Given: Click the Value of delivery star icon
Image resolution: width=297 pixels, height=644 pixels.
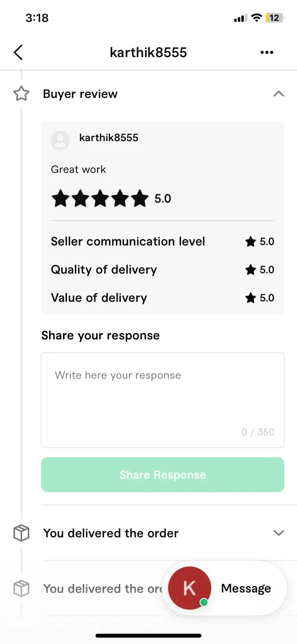Looking at the screenshot, I should tap(251, 298).
